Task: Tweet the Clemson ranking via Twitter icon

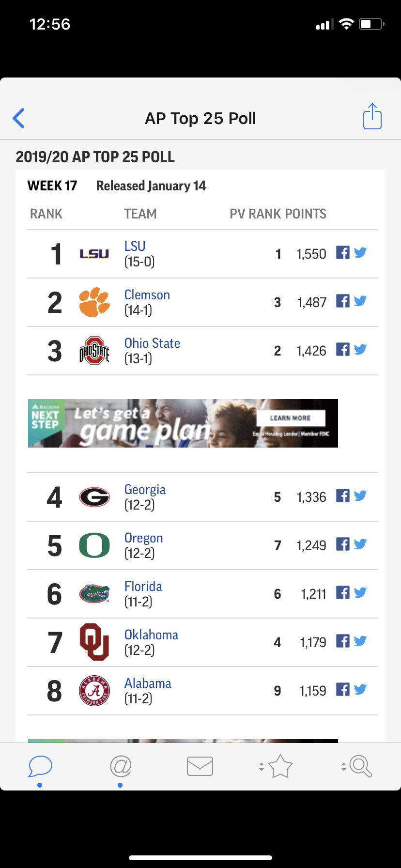Action: coord(360,301)
